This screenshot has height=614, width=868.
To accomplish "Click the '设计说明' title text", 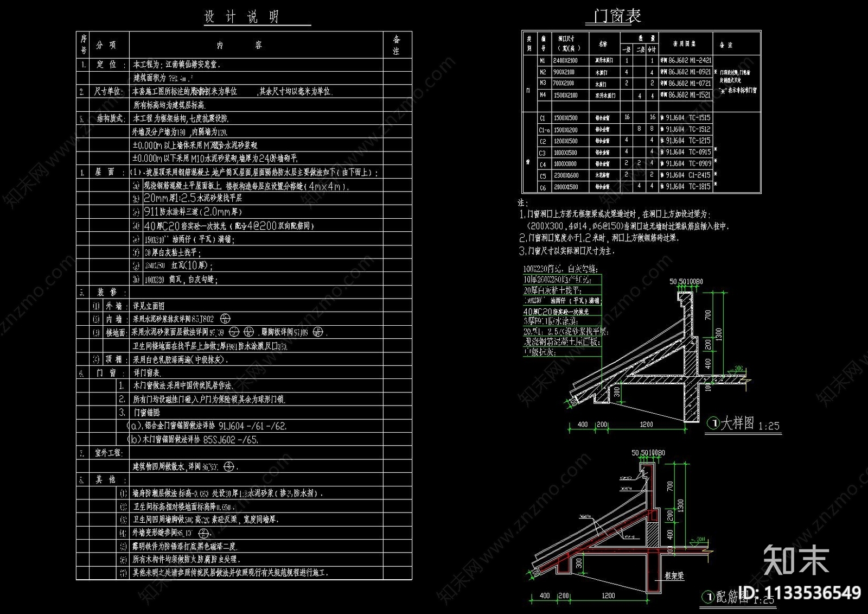I will click(241, 17).
